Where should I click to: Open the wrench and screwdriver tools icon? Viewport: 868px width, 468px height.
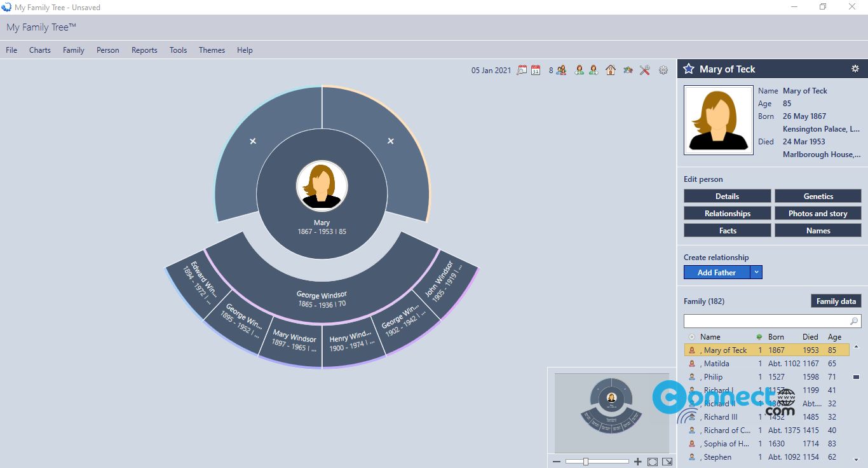coord(645,70)
